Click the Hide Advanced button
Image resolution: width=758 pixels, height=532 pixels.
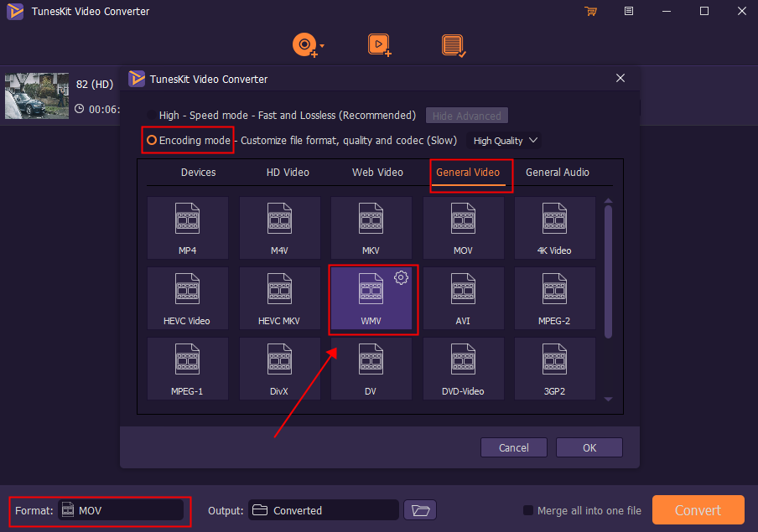coord(466,116)
